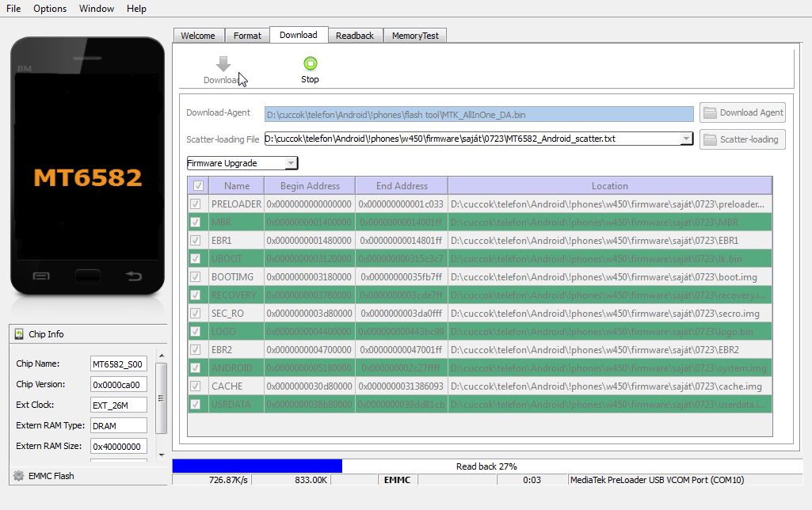Switch to the Format tab

(x=247, y=35)
